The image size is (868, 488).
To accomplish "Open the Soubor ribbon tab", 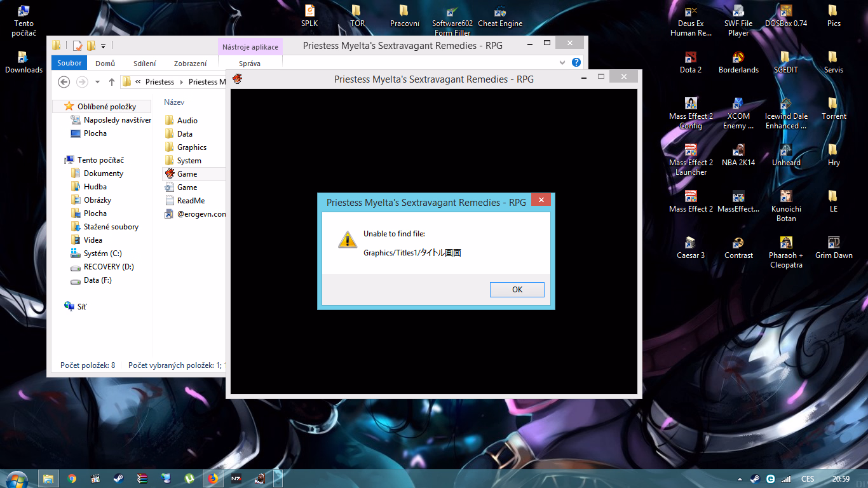I will click(69, 63).
